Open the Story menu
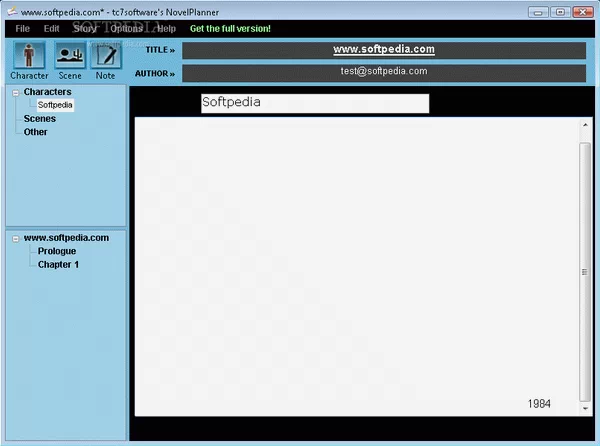Viewport: 600px width, 446px height. [x=84, y=29]
